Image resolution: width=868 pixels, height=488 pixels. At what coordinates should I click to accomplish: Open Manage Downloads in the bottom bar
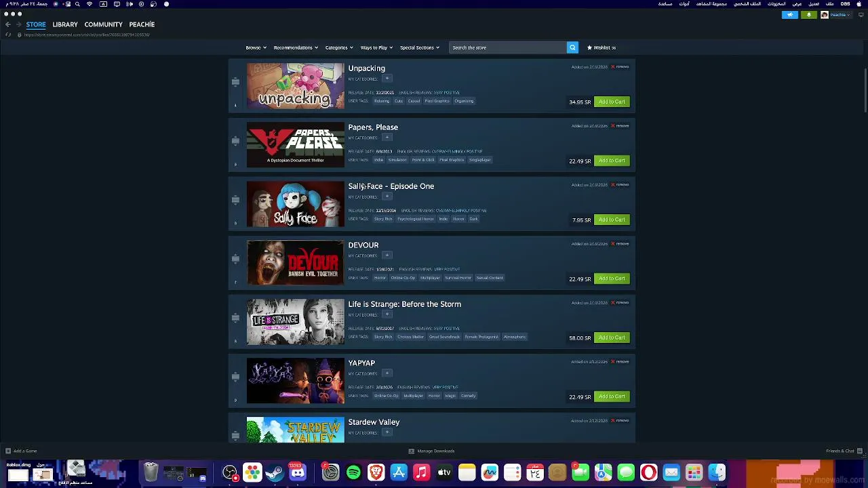431,451
